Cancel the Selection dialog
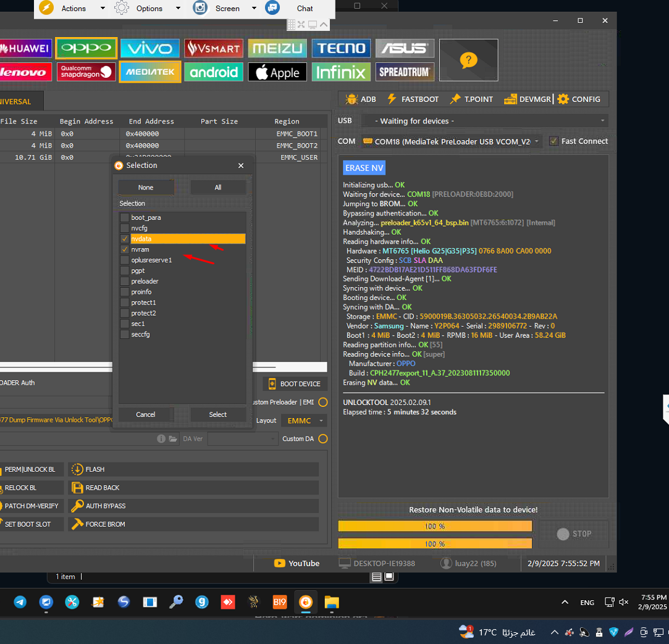This screenshot has width=669, height=644. [146, 414]
